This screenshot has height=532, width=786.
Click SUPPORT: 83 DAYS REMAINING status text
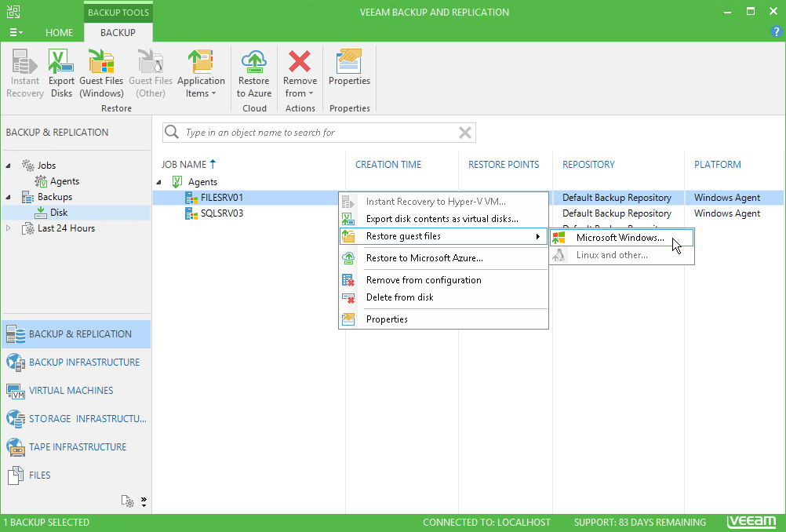point(639,523)
